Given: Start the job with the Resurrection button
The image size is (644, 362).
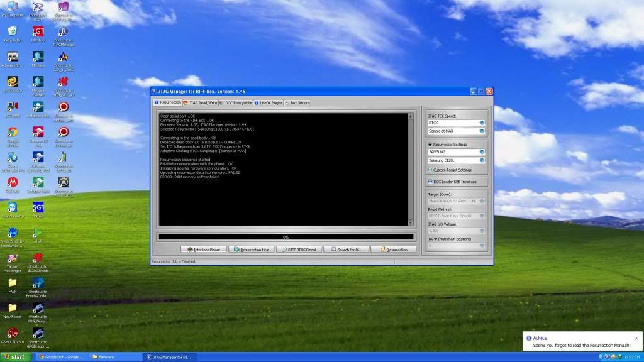Looking at the screenshot, I should click(x=394, y=250).
